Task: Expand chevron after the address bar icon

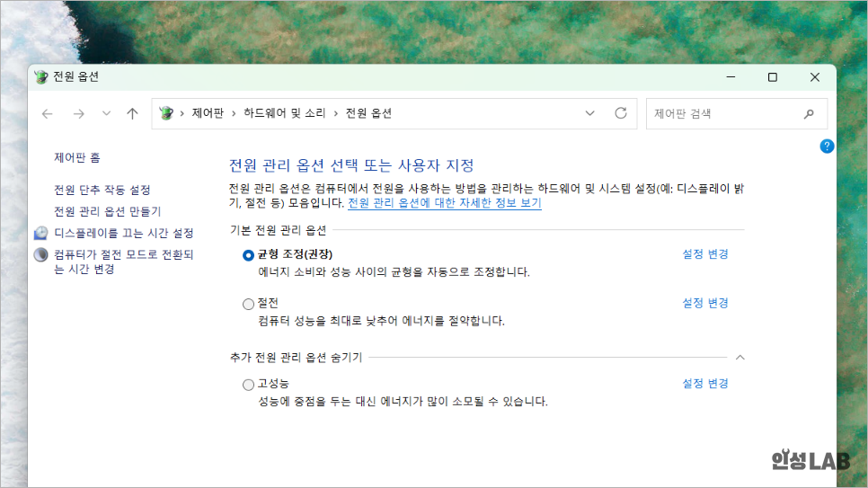Action: (x=182, y=113)
